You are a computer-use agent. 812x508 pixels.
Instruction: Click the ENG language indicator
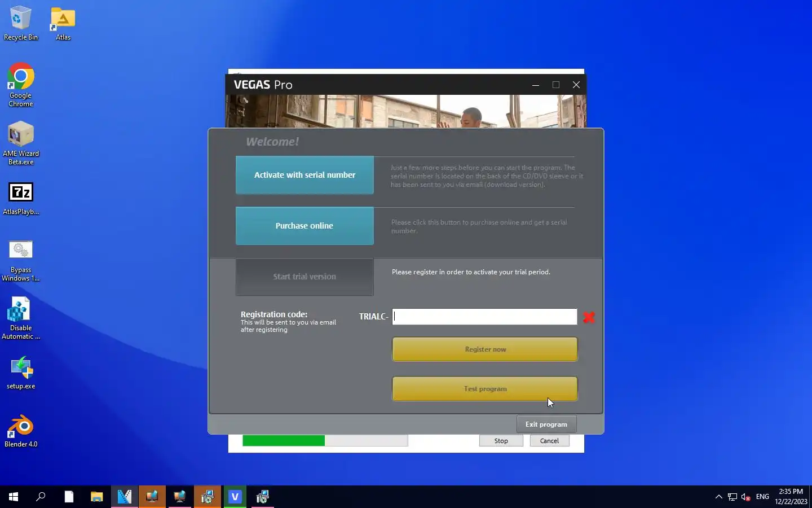tap(762, 497)
